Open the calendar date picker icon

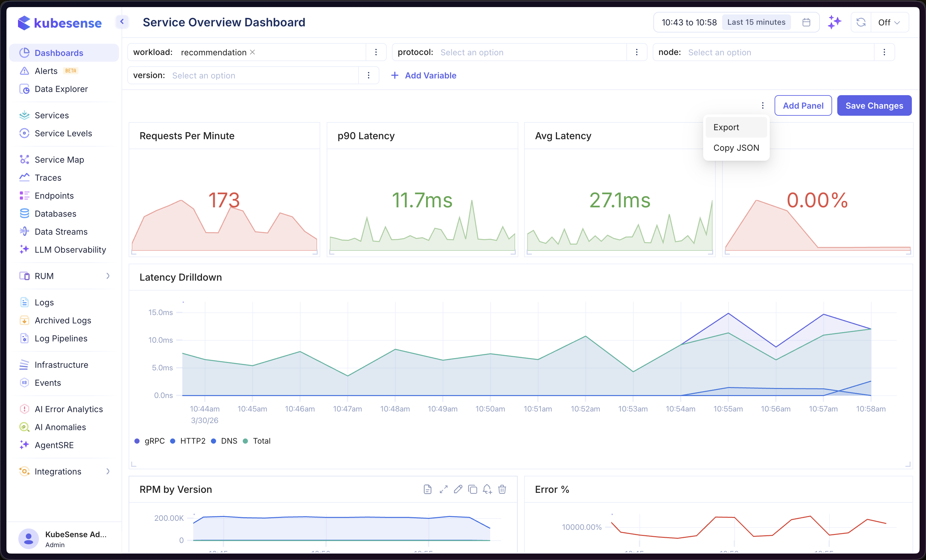click(806, 22)
